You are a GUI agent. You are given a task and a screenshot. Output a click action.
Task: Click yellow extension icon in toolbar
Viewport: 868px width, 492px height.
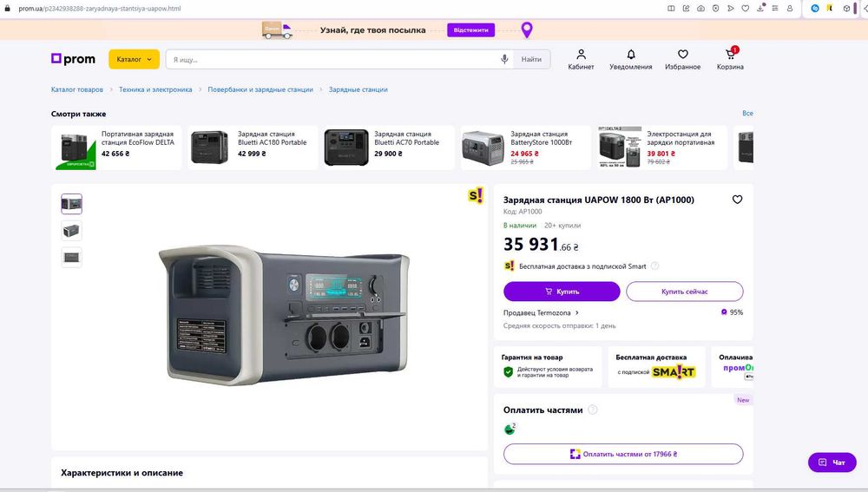point(830,9)
